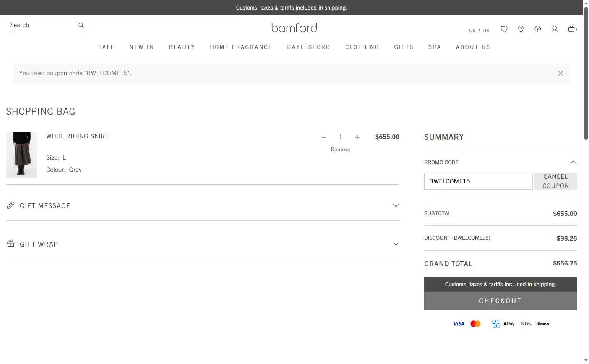The width and height of the screenshot is (589, 364).
Task: Click the discount amount - $98.25
Action: click(x=565, y=239)
